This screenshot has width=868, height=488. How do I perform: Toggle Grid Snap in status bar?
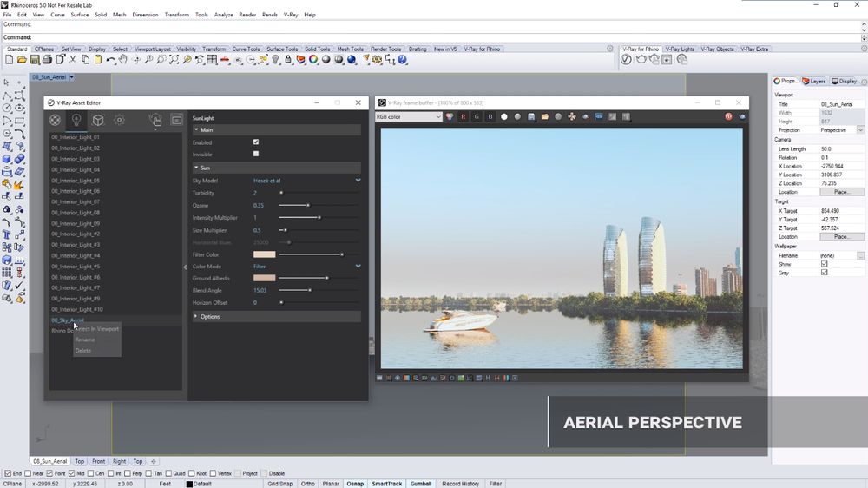(280, 484)
